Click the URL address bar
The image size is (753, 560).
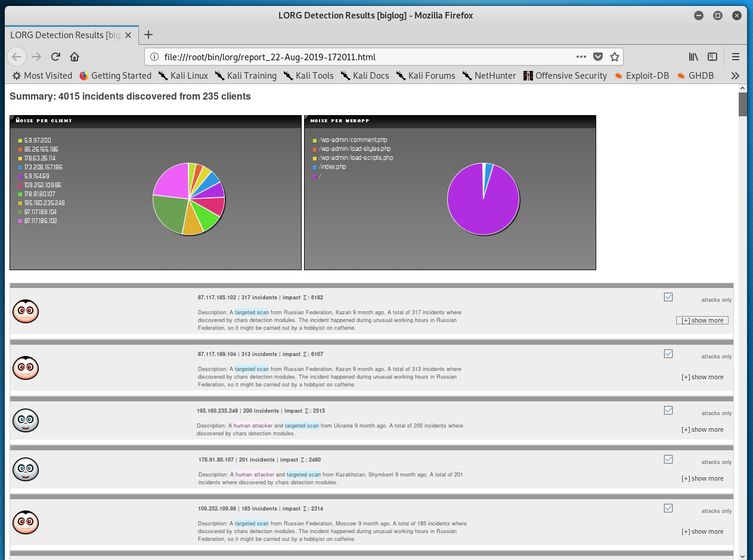pyautogui.click(x=358, y=57)
